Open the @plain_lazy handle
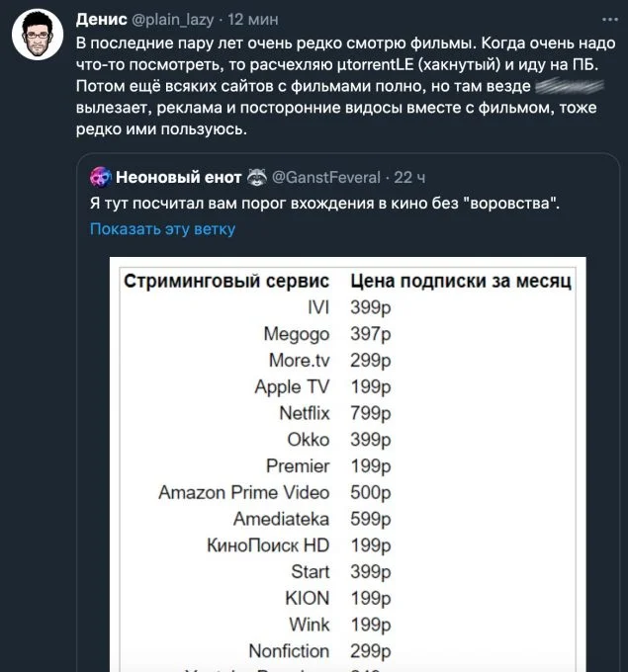Screen dimensions: 628x672 172,20
